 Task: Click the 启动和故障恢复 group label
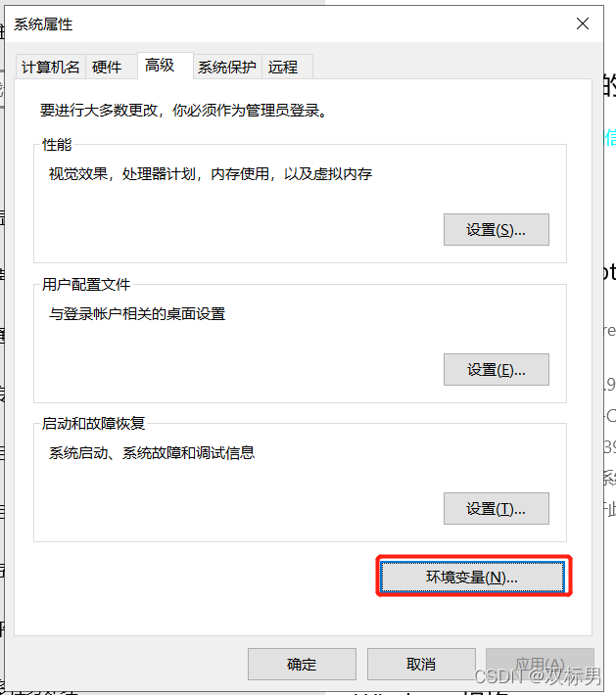pos(93,423)
